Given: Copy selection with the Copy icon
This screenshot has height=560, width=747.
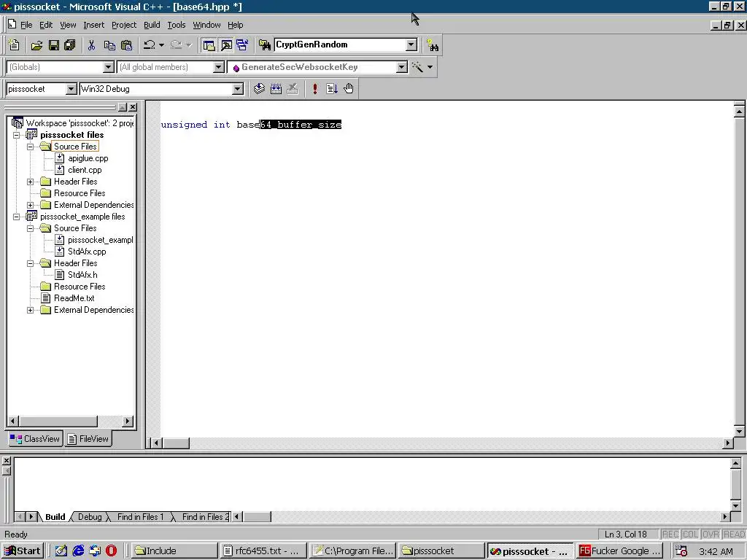Looking at the screenshot, I should click(109, 45).
